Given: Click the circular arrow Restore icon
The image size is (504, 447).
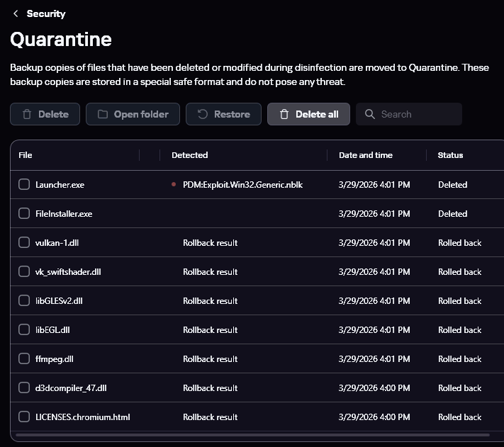Looking at the screenshot, I should coord(203,114).
